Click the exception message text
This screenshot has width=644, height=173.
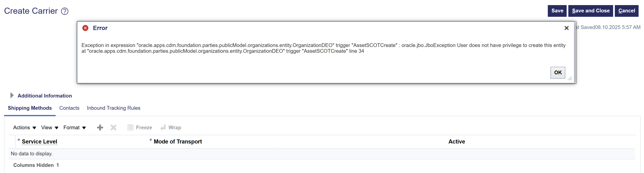click(324, 48)
